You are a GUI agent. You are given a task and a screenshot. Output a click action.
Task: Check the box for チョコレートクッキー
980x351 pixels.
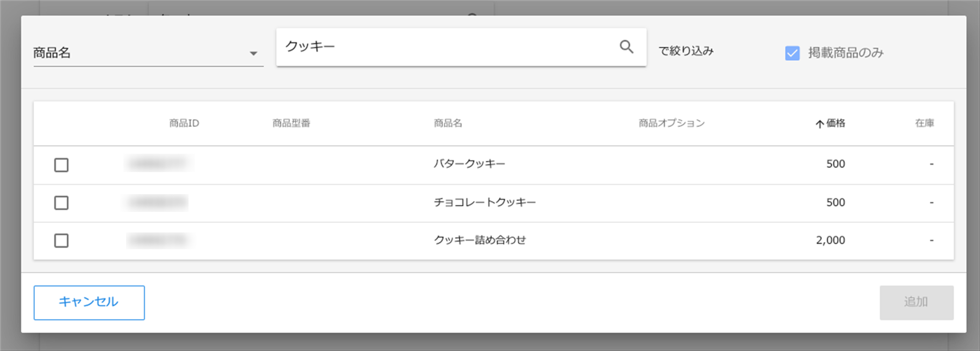click(61, 203)
